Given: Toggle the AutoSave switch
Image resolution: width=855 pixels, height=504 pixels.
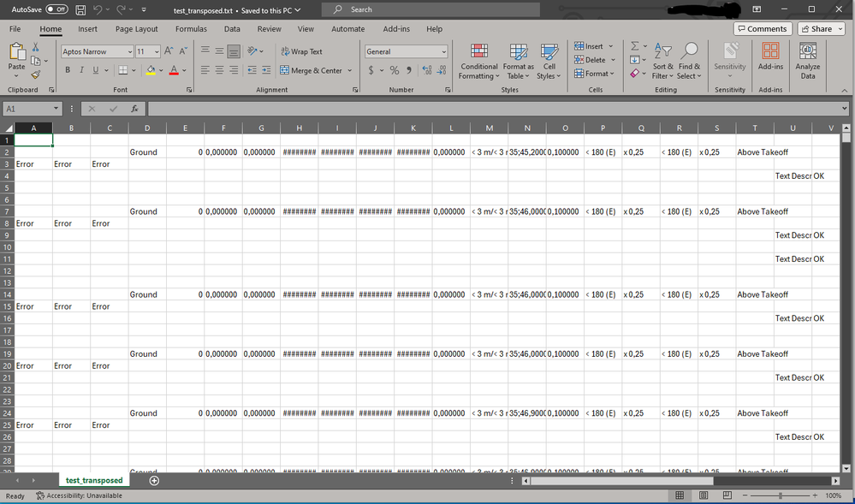Looking at the screenshot, I should point(56,9).
